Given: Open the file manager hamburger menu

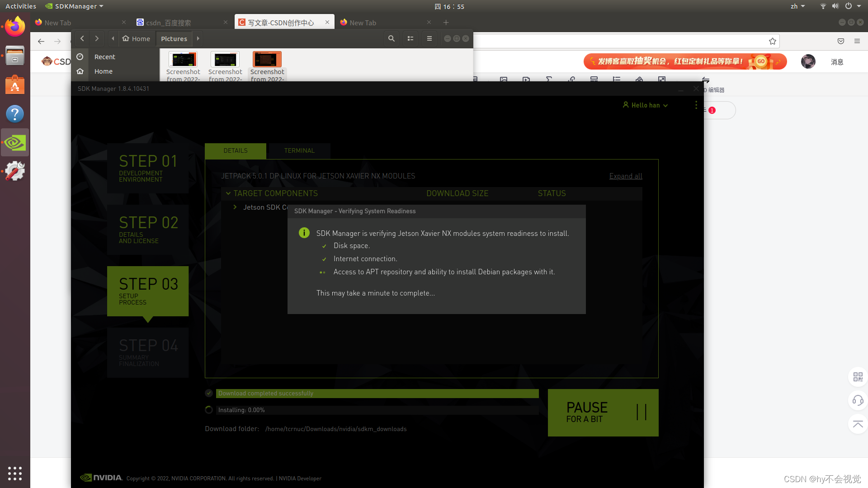Looking at the screenshot, I should (x=429, y=39).
